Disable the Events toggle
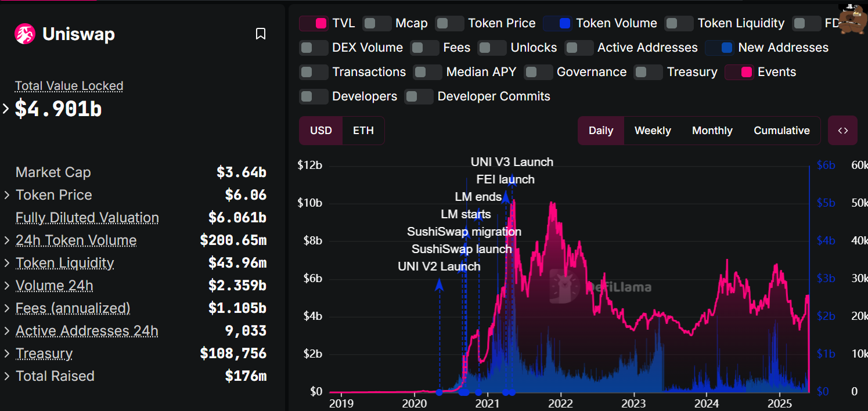Image resolution: width=868 pixels, height=411 pixels. 739,73
